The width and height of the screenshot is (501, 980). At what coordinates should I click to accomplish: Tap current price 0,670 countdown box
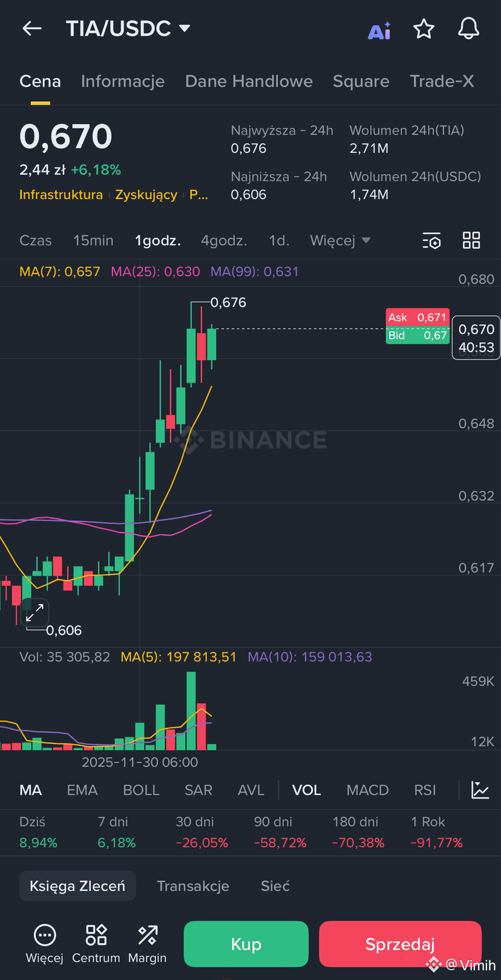pyautogui.click(x=476, y=338)
